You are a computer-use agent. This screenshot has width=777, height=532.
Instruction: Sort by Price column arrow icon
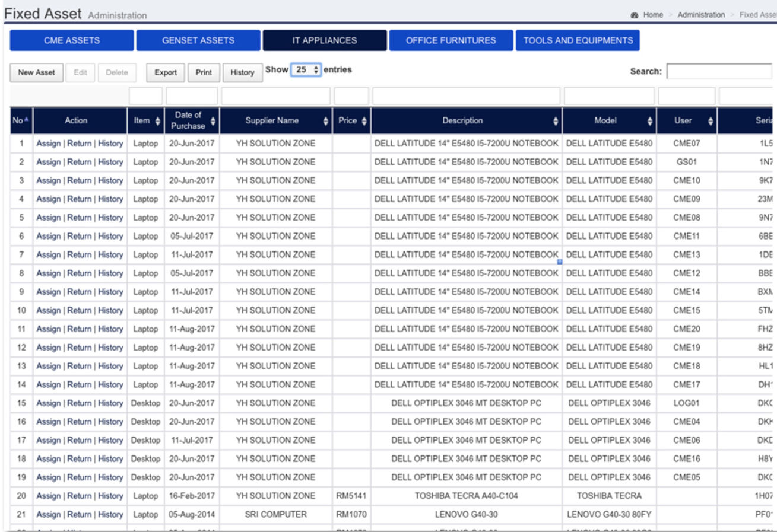364,121
